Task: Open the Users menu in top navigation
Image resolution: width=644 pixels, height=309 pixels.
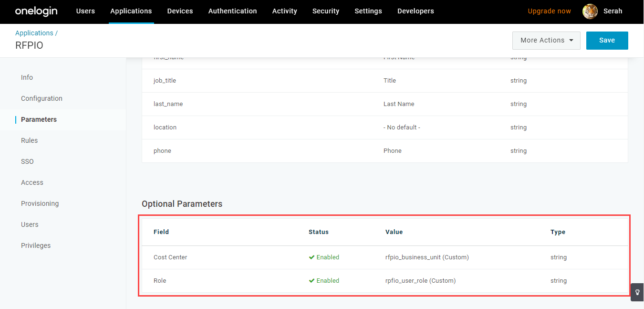Action: click(x=85, y=11)
